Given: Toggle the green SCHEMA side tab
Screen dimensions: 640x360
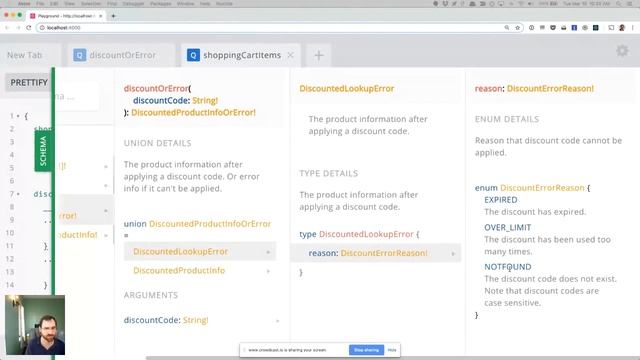Looking at the screenshot, I should point(43,151).
